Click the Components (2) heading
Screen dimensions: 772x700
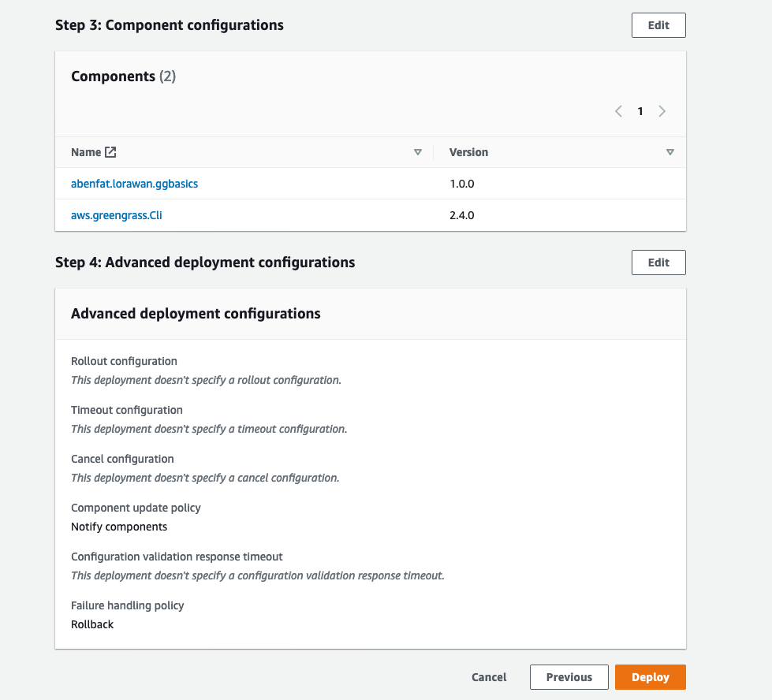click(123, 76)
